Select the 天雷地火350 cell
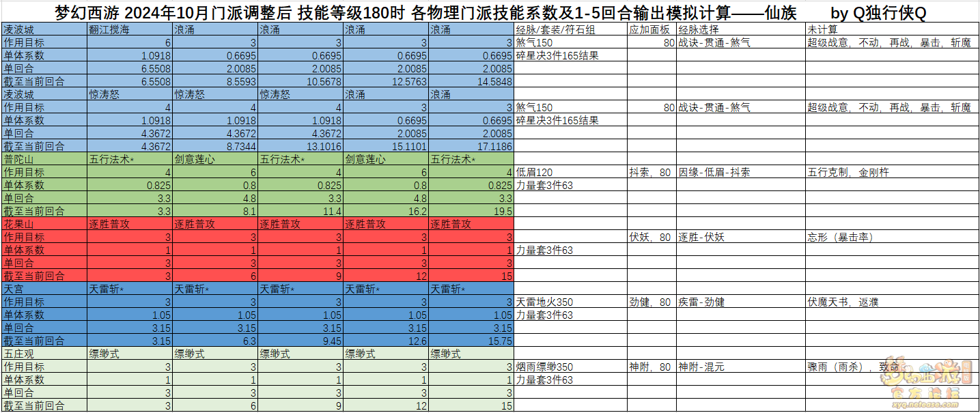This screenshot has height=413, width=980. click(570, 302)
